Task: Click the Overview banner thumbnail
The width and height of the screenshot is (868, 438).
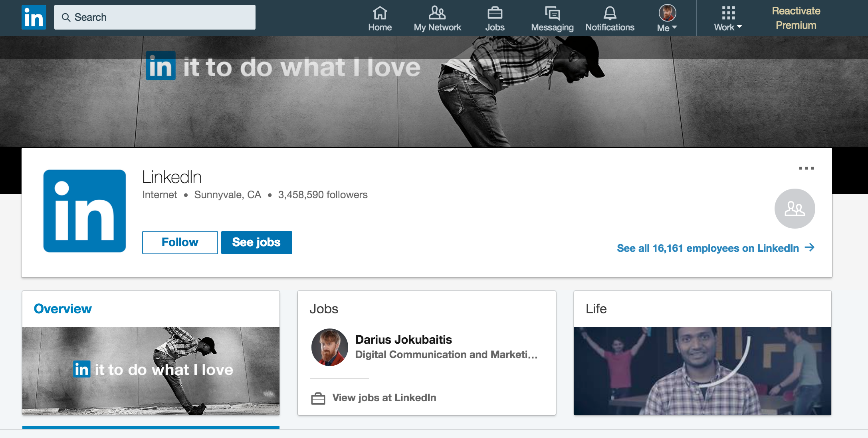Action: click(151, 371)
